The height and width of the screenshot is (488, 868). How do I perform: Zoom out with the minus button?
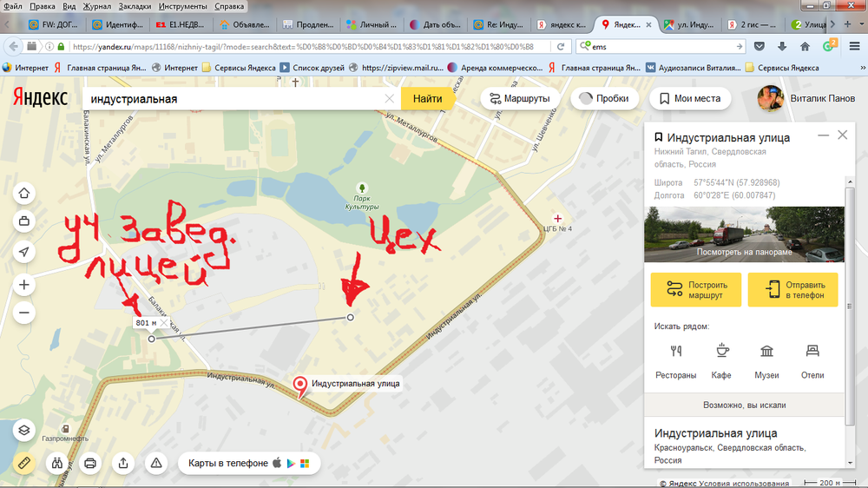coord(23,313)
